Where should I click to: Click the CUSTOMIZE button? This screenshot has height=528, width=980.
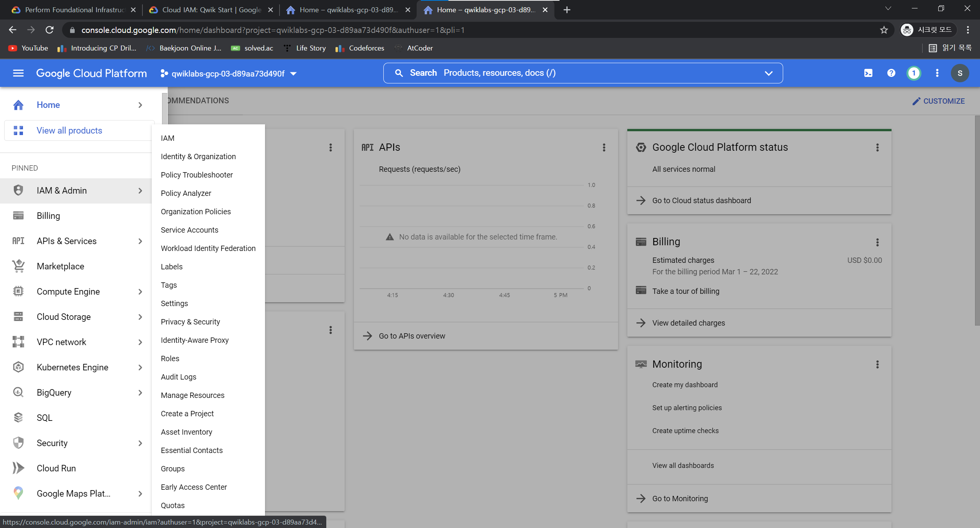(938, 101)
